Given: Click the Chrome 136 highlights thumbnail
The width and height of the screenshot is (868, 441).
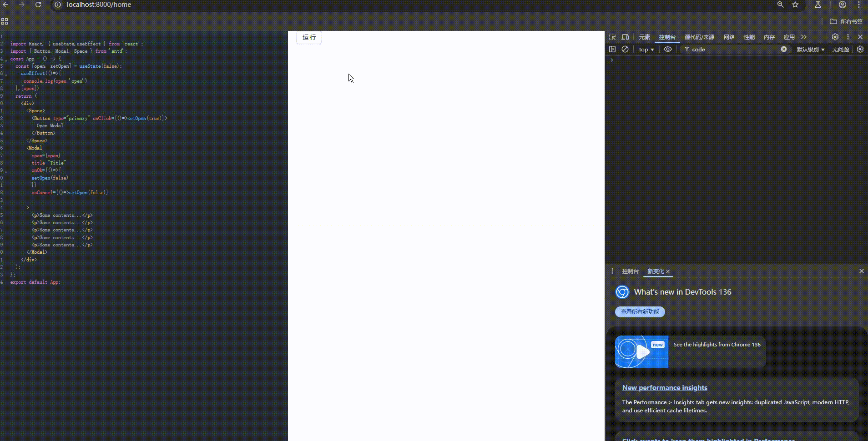Looking at the screenshot, I should tap(641, 352).
